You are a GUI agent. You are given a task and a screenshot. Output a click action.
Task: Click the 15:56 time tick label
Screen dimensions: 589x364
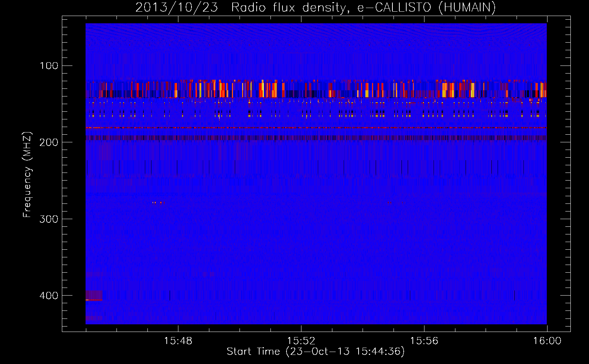[x=424, y=341]
